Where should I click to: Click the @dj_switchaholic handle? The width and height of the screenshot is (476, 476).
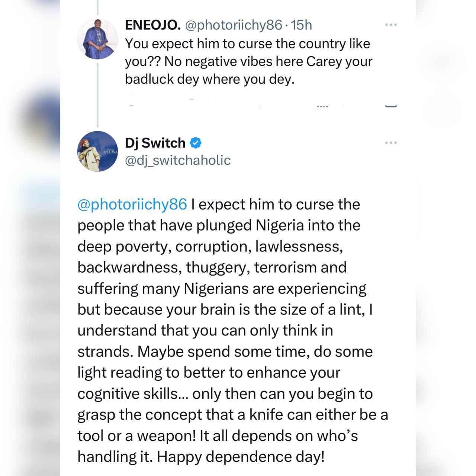click(178, 160)
